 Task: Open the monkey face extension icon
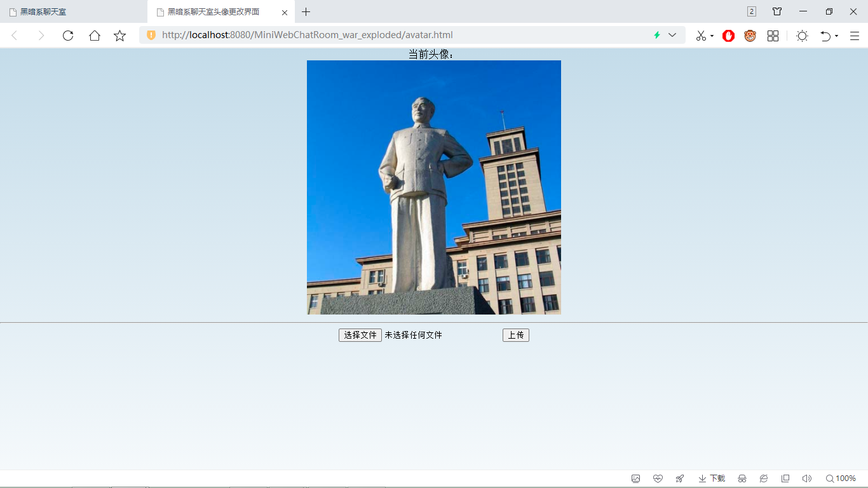tap(750, 36)
